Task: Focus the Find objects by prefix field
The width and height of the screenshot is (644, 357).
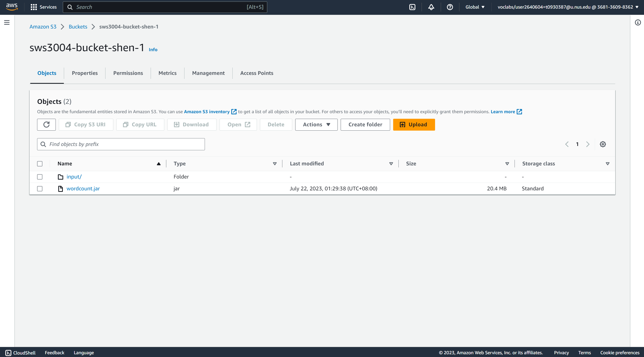Action: coord(121,144)
